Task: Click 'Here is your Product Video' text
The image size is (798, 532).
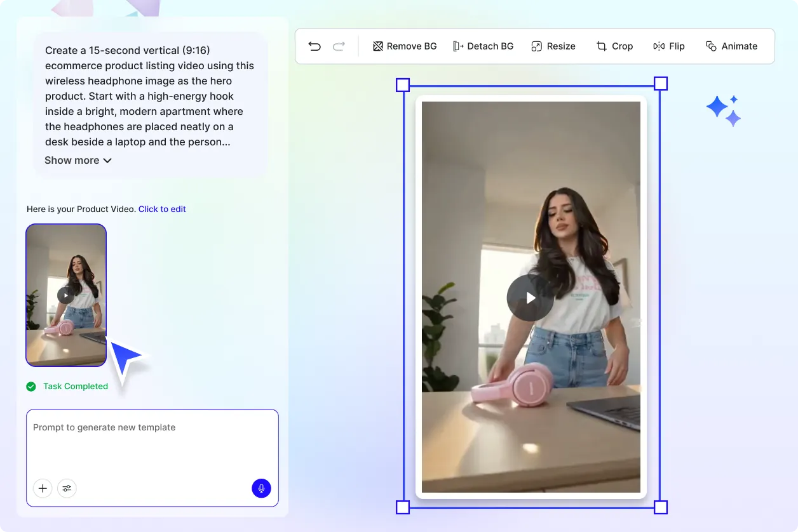Action: pyautogui.click(x=81, y=209)
